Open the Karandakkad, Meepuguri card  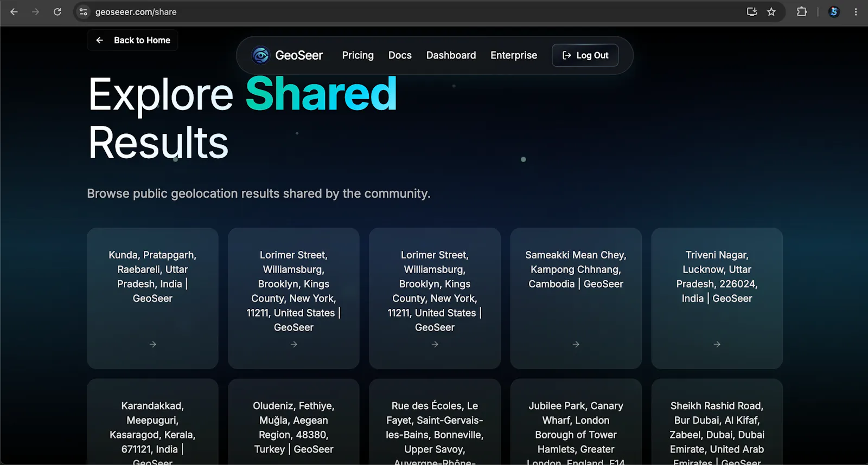[152, 422]
